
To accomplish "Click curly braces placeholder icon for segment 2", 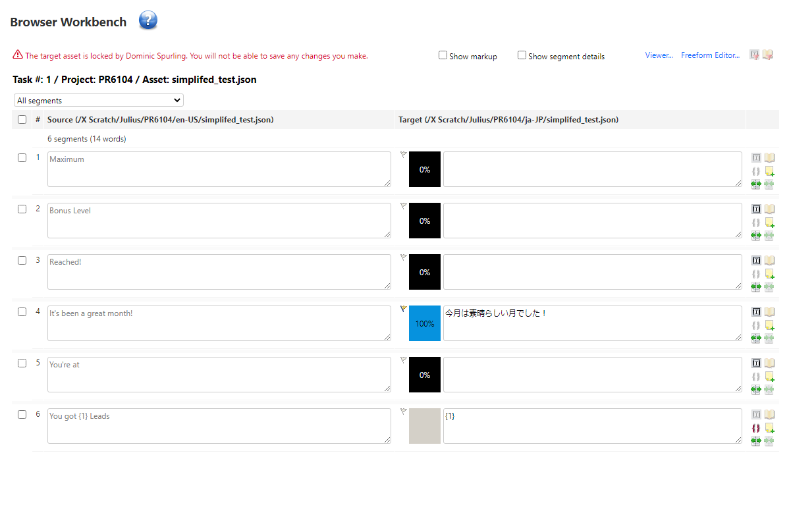I will (x=756, y=223).
